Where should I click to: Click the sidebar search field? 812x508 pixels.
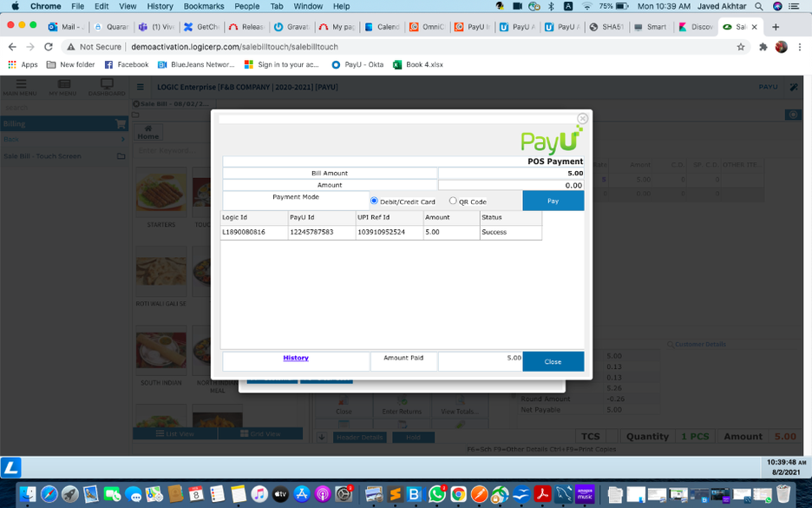tap(64, 108)
